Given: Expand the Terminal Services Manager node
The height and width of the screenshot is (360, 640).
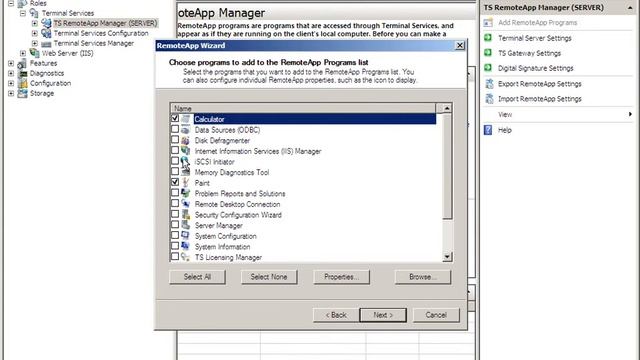Looking at the screenshot, I should pyautogui.click(x=35, y=43).
